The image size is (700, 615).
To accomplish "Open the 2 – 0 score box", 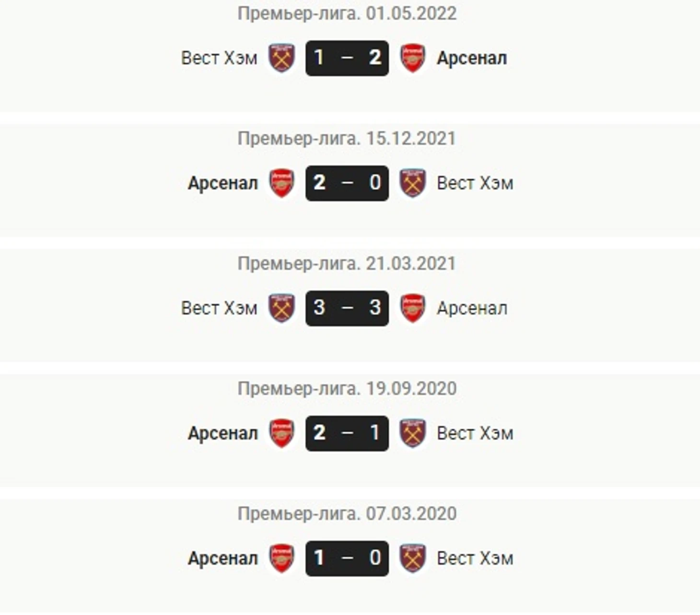I will (x=347, y=183).
